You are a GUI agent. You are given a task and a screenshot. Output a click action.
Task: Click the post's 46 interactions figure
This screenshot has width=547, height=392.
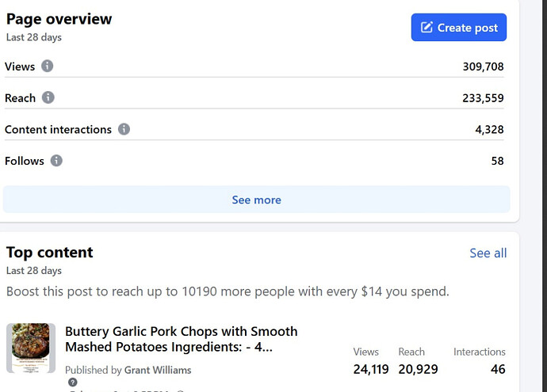tap(498, 369)
